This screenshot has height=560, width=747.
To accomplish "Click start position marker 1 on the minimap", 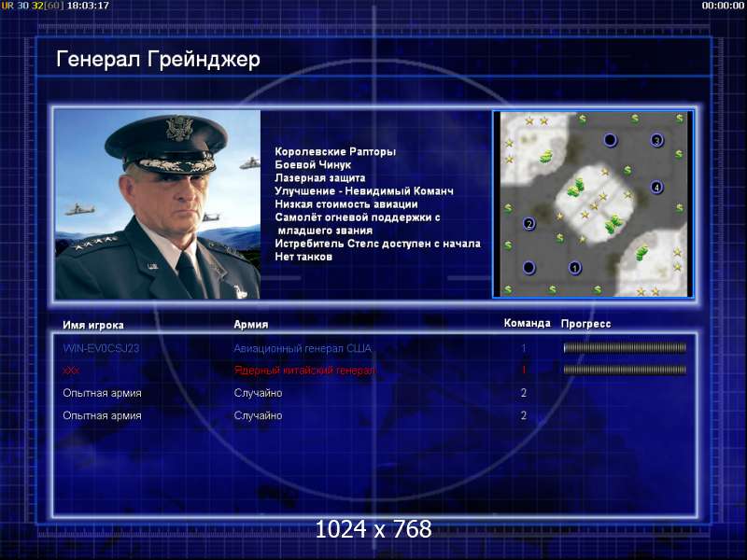I will point(574,268).
